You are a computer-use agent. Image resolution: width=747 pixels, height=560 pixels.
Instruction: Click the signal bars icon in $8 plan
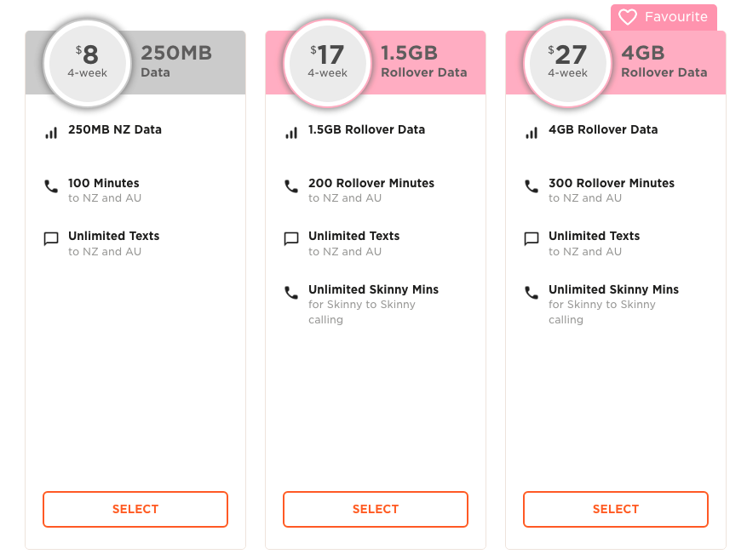(x=51, y=133)
